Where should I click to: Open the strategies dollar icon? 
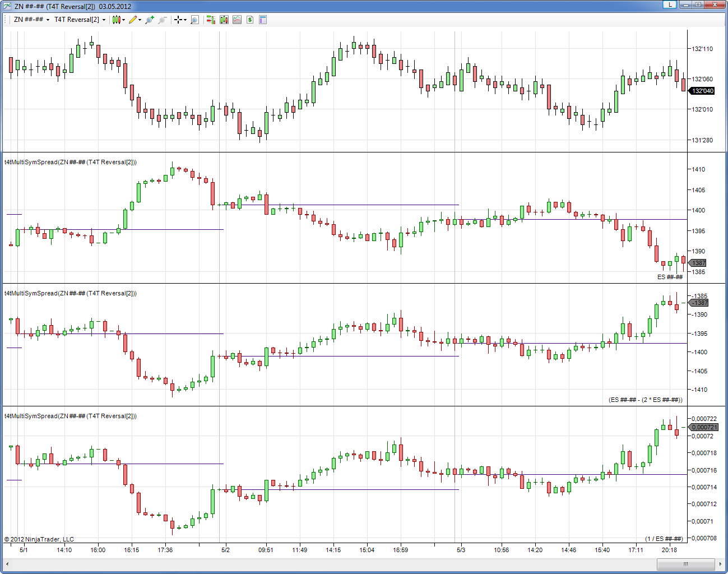coord(250,20)
